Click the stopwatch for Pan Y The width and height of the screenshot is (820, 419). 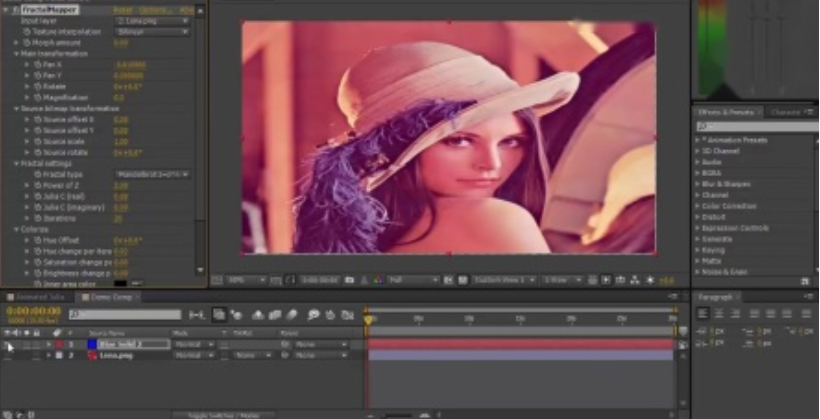point(38,75)
